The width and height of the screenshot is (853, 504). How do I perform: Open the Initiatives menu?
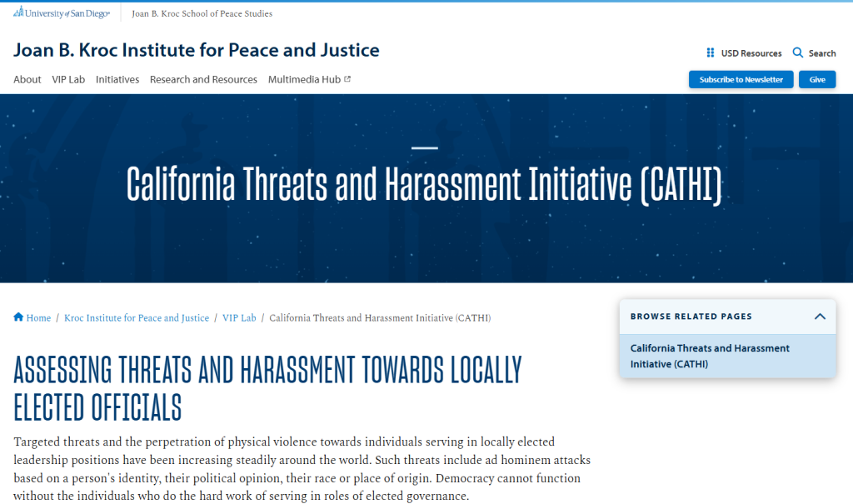coord(117,80)
